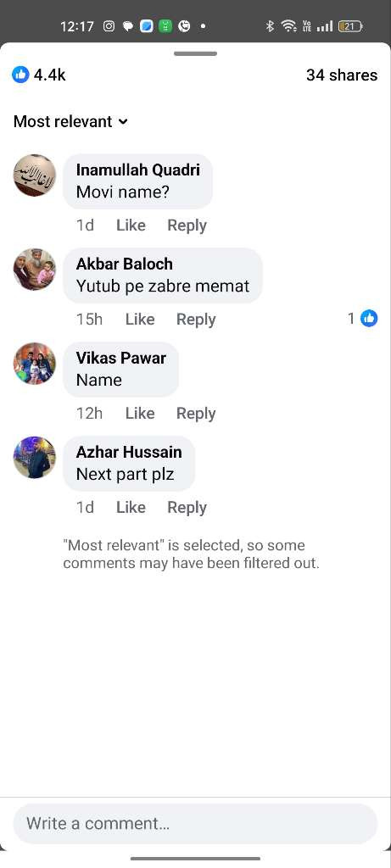Reply to Azhar Hussain's Next part plz

187,509
